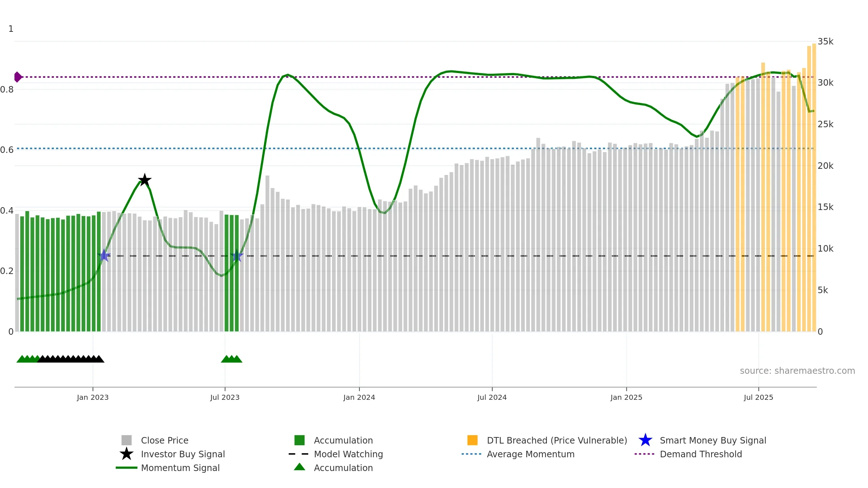
Task: Click the black Investor Buy Signal star on chart
Action: 145,180
